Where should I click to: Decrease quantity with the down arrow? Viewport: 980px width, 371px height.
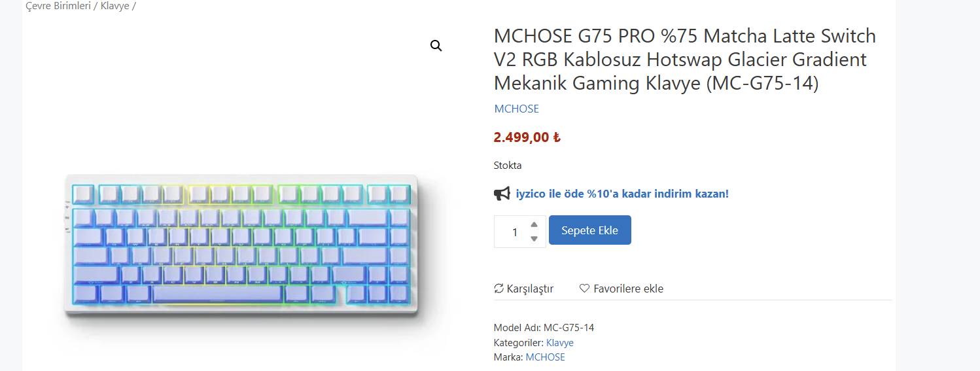coord(534,239)
